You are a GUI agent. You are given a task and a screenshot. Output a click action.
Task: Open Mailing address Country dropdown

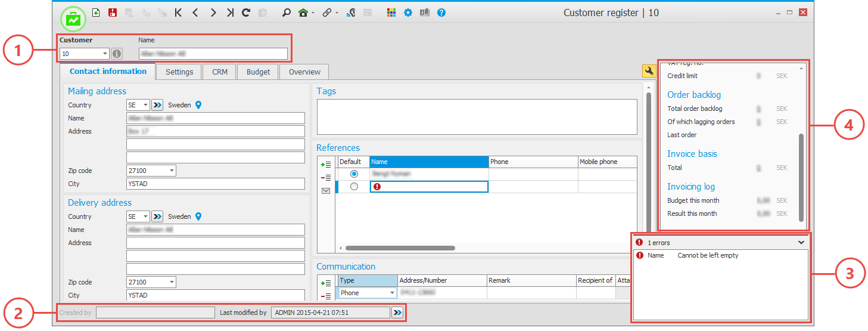point(146,105)
